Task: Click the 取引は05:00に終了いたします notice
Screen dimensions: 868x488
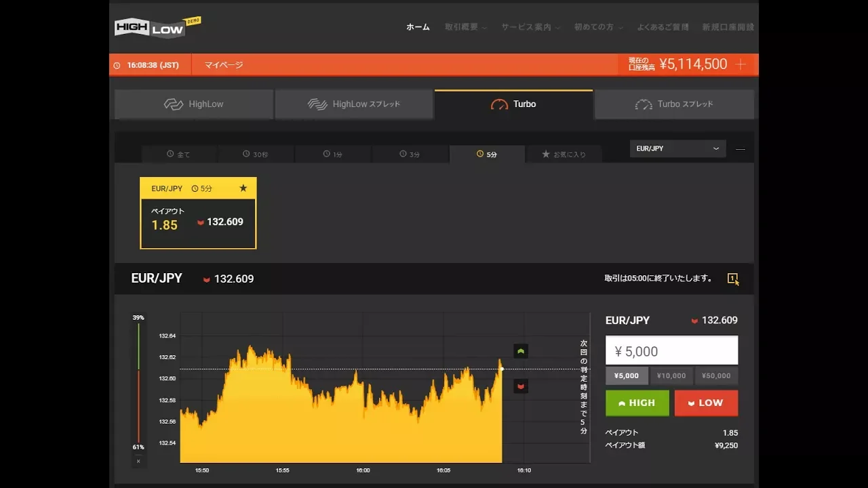Action: (x=658, y=279)
